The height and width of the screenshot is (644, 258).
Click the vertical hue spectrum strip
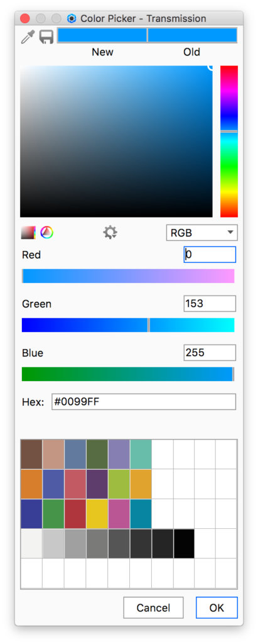point(229,142)
